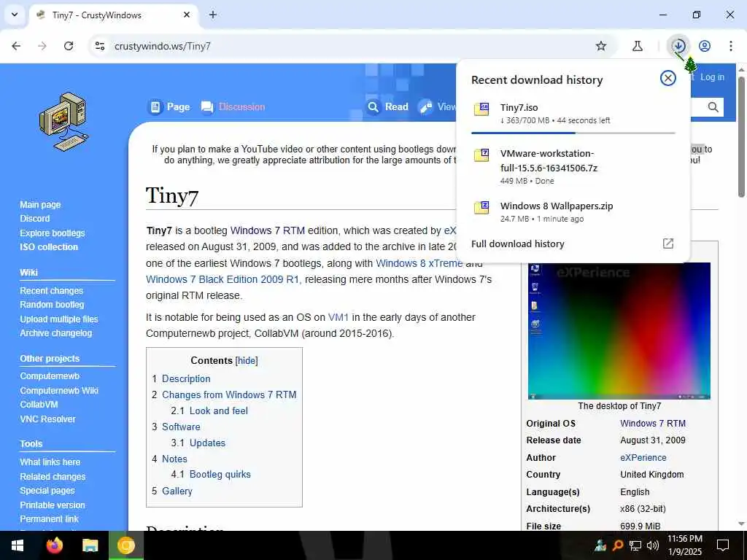This screenshot has width=747, height=560.
Task: Click What links here tool
Action: tap(50, 462)
